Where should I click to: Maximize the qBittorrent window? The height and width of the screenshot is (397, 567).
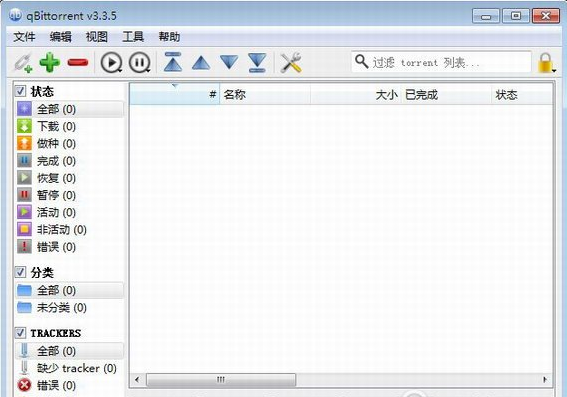(516, 16)
